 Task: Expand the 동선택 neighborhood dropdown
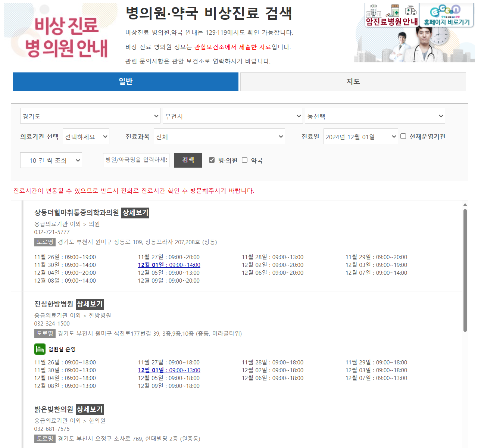(375, 116)
